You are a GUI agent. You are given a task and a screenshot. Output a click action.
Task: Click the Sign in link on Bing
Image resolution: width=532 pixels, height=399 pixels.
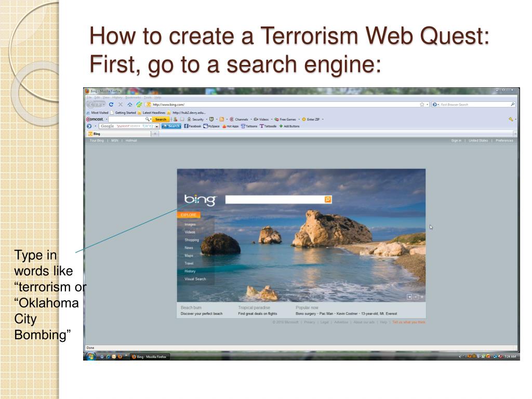[456, 140]
